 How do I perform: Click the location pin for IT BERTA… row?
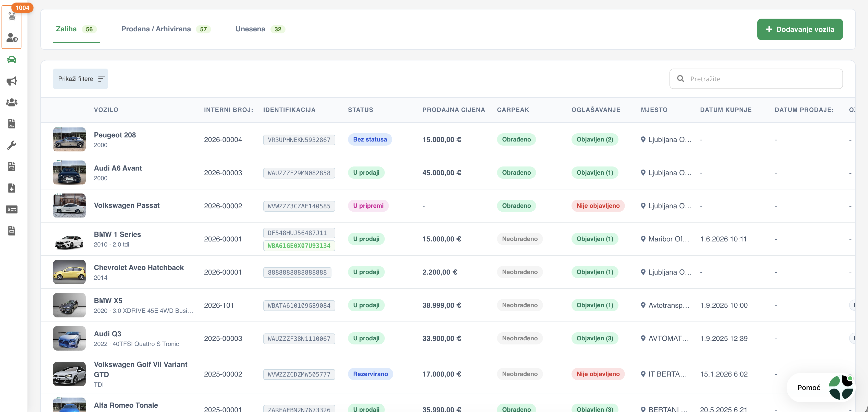643,374
